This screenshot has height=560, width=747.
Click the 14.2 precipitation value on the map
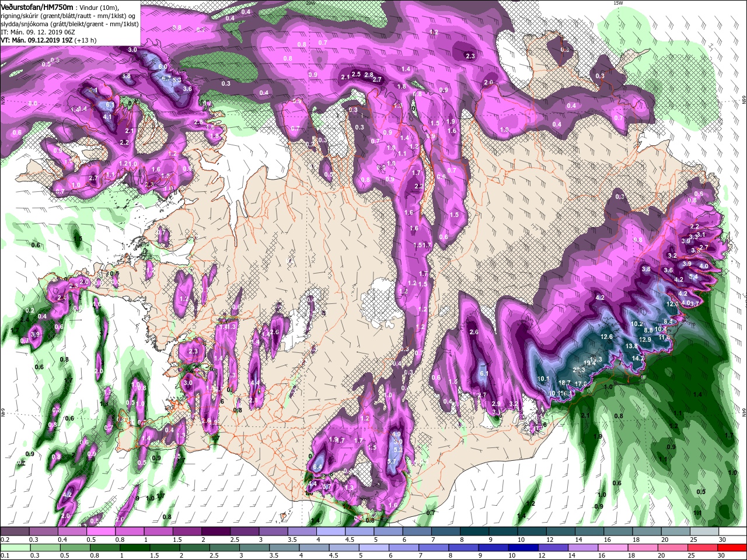point(638,358)
